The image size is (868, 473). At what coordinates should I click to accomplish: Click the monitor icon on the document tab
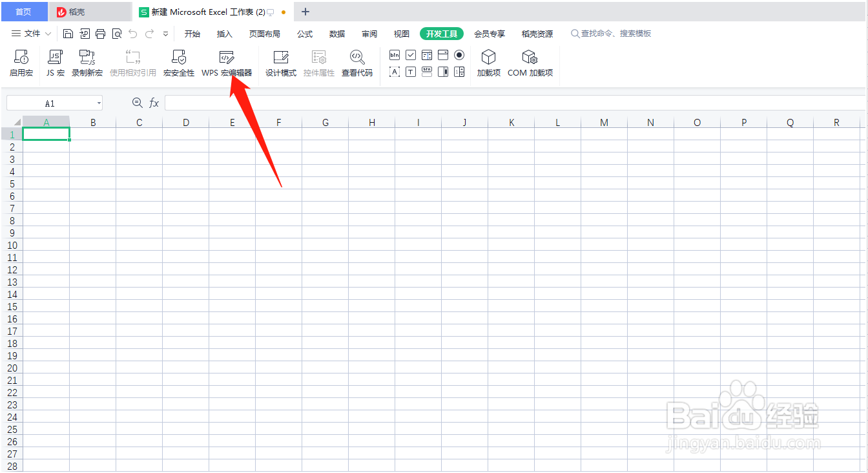271,12
